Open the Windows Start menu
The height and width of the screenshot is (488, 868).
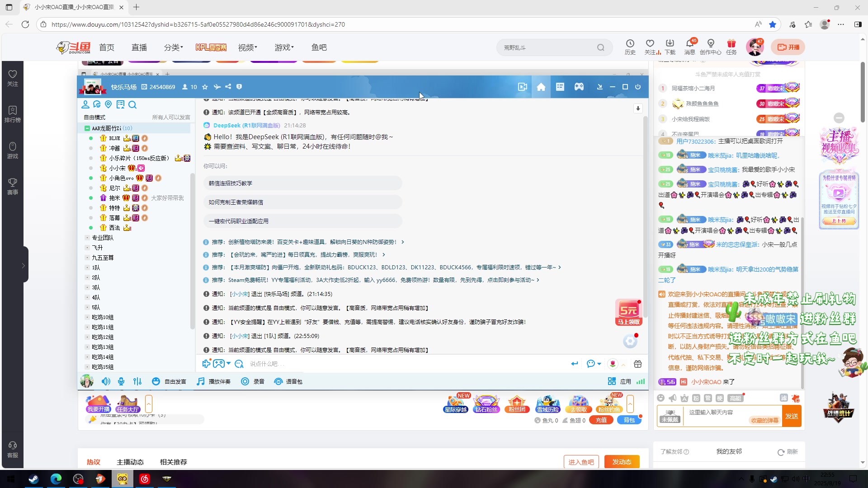pyautogui.click(x=11, y=479)
